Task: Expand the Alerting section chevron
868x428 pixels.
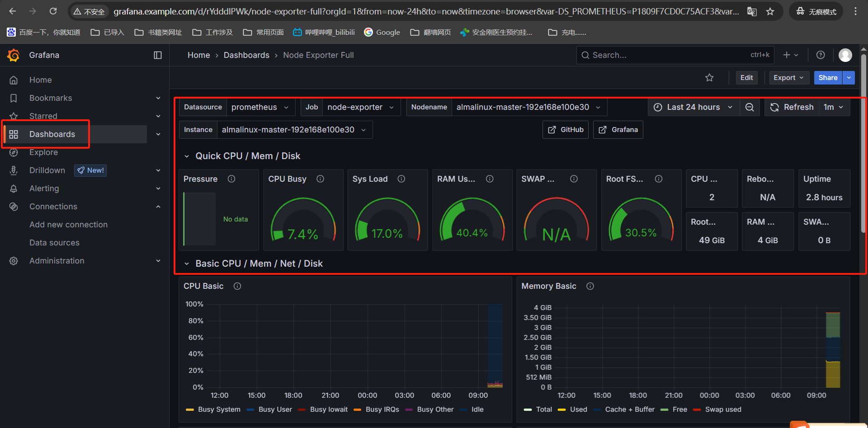Action: [158, 188]
